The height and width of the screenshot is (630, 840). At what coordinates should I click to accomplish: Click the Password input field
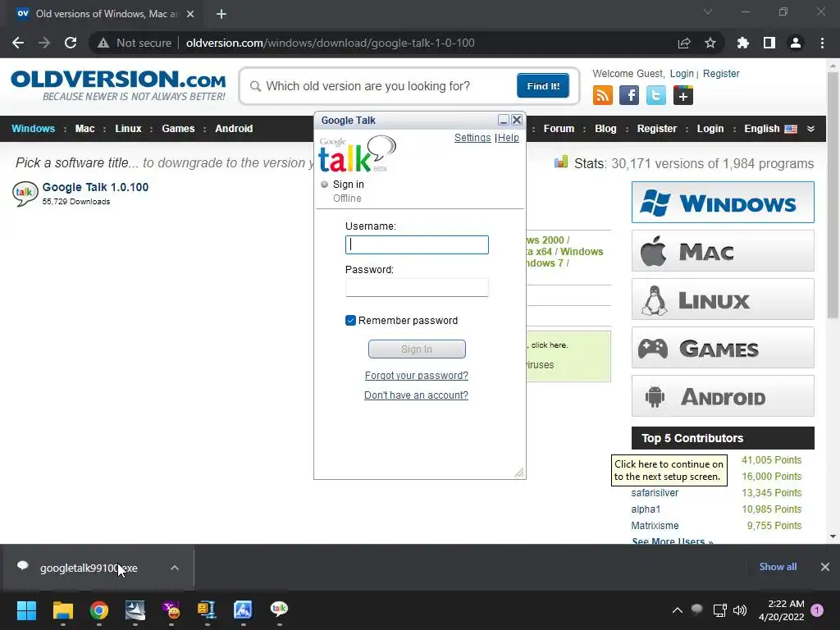[417, 288]
